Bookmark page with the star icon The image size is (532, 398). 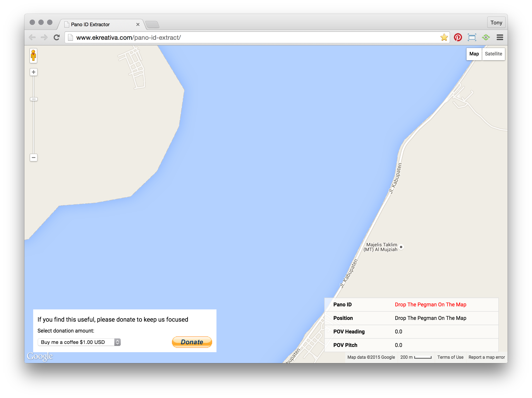(444, 37)
